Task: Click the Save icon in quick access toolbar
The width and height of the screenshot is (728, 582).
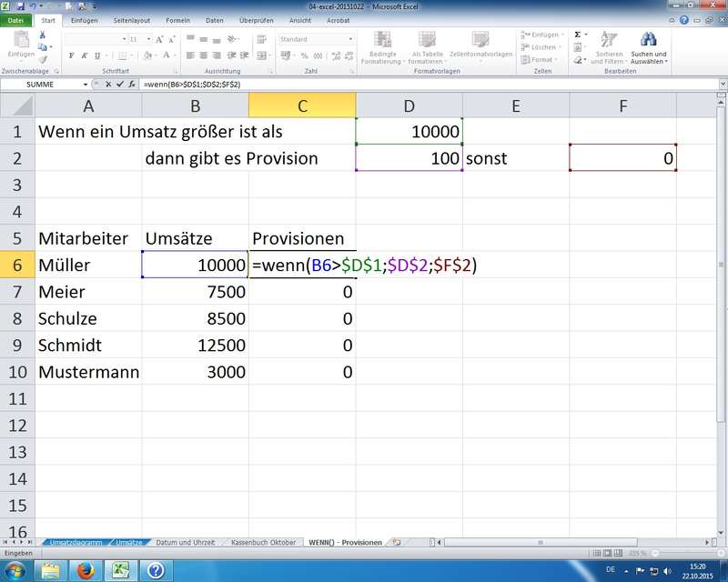Action: (x=19, y=6)
